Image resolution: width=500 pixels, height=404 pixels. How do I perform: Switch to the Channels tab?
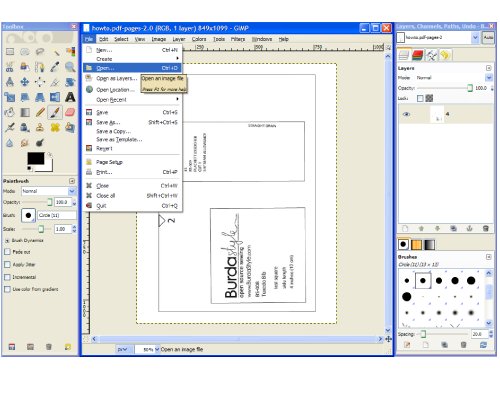(x=417, y=55)
